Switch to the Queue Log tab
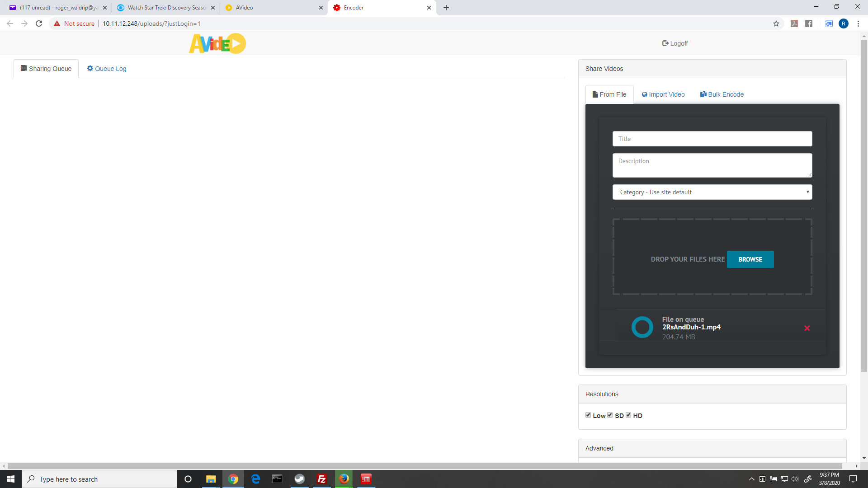This screenshot has width=868, height=488. pyautogui.click(x=107, y=69)
